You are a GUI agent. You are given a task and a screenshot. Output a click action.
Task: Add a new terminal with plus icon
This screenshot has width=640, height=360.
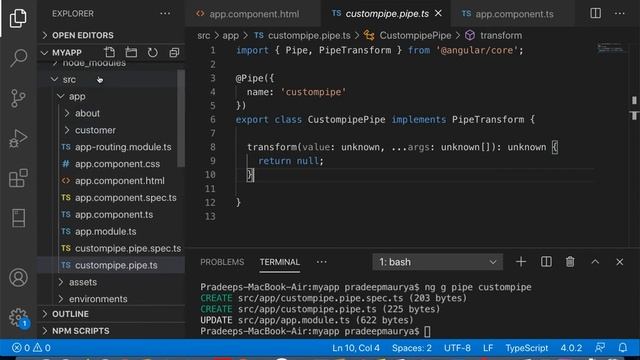(x=521, y=262)
